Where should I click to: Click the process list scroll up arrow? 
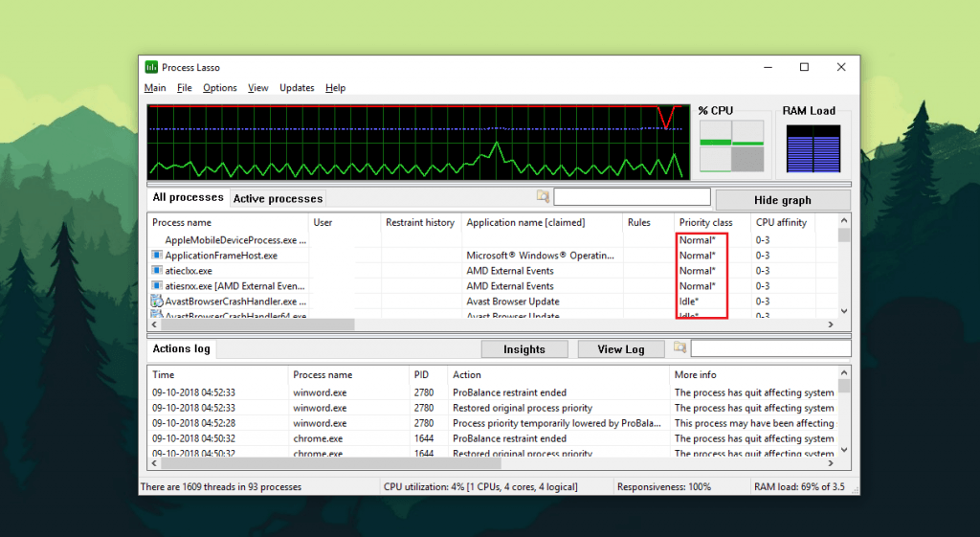(844, 221)
